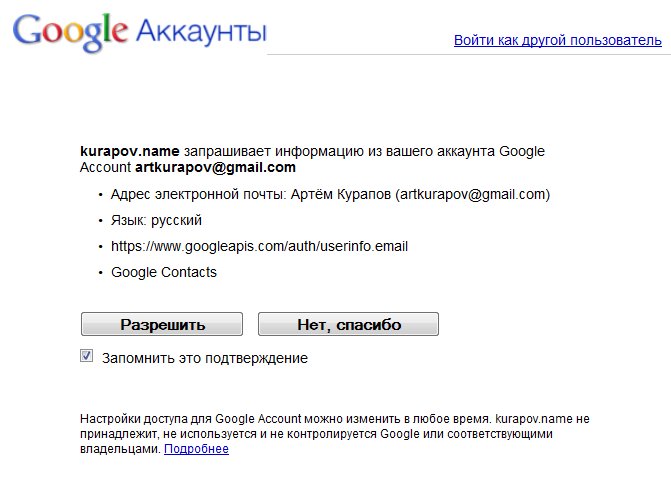This screenshot has height=478, width=671.
Task: Select the "Язык: русский" permission item
Action: coord(157,220)
